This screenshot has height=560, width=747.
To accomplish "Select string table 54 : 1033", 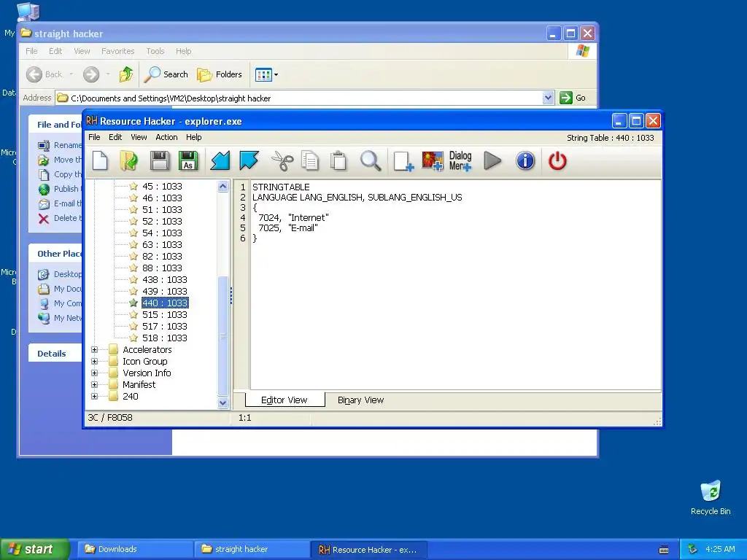I will pos(162,233).
